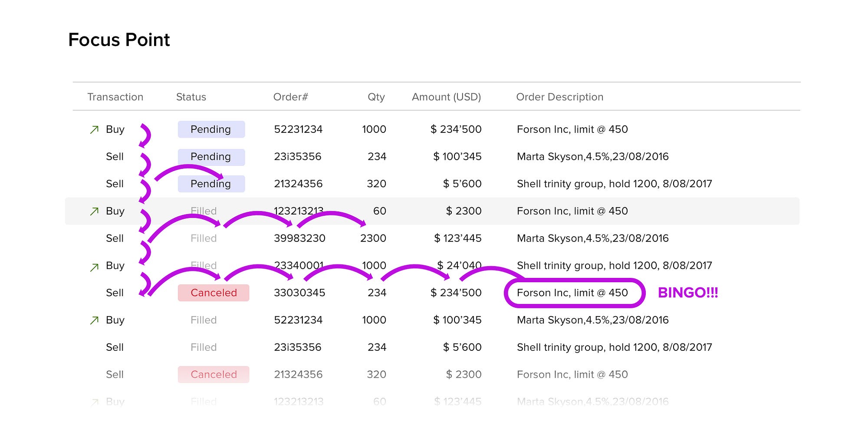Image resolution: width=868 pixels, height=429 pixels.
Task: Click the Order# column header
Action: [290, 97]
